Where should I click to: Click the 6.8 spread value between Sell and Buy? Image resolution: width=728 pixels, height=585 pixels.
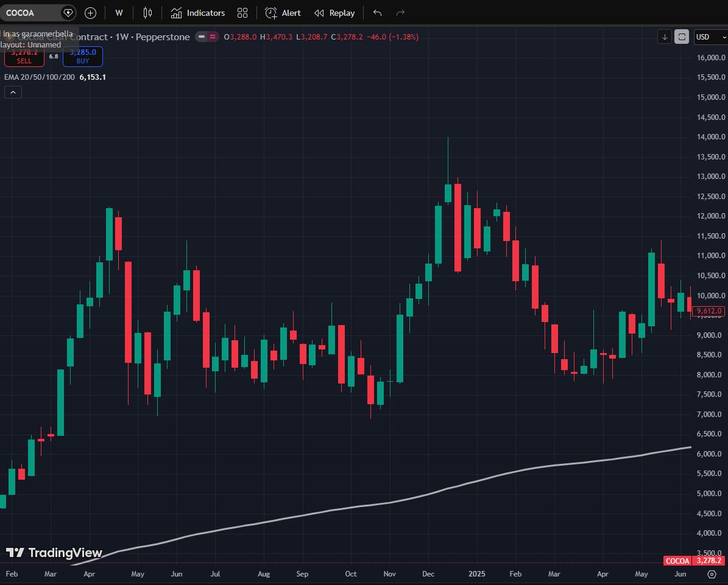coord(54,57)
